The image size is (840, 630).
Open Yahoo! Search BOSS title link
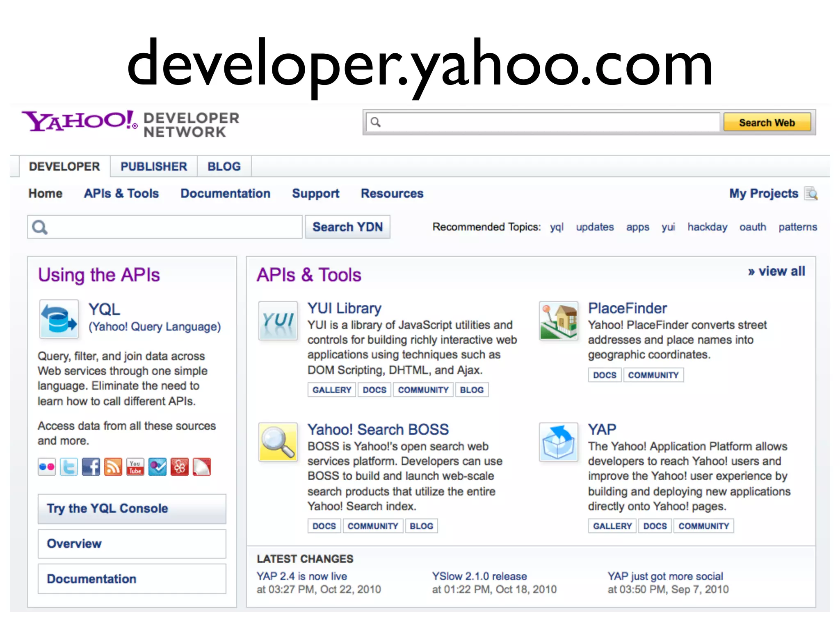pyautogui.click(x=378, y=429)
